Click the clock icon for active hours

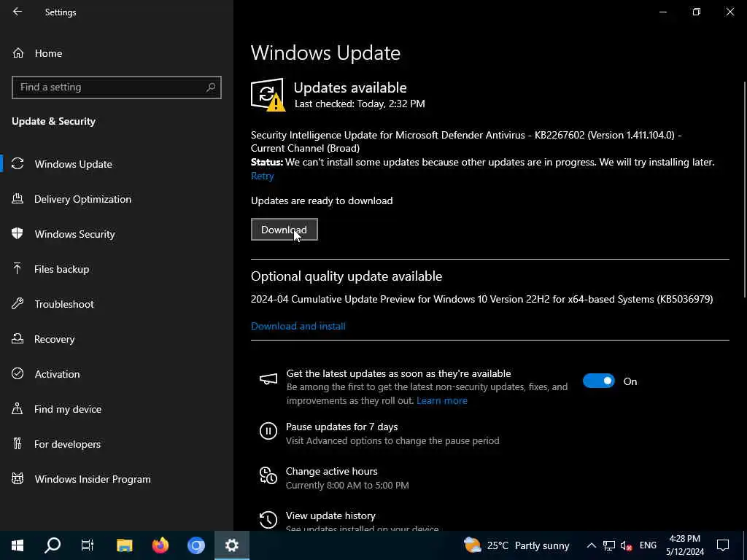coord(268,475)
